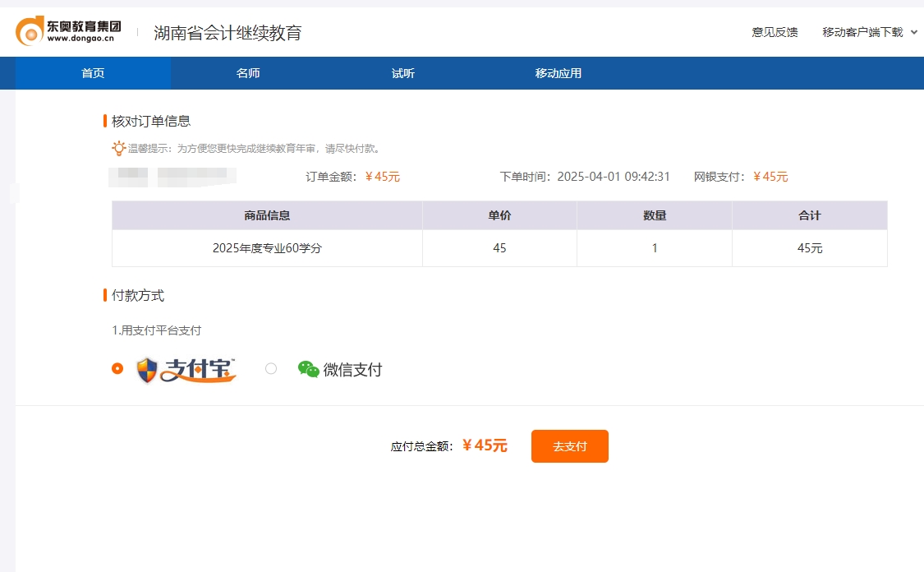
Task: Click the red ¥45元 total amount text
Action: coord(484,445)
